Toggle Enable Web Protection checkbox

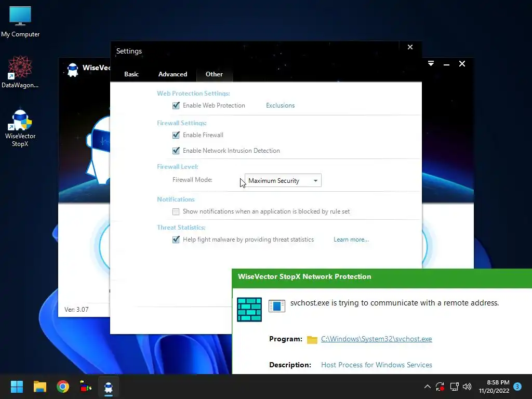pyautogui.click(x=176, y=105)
